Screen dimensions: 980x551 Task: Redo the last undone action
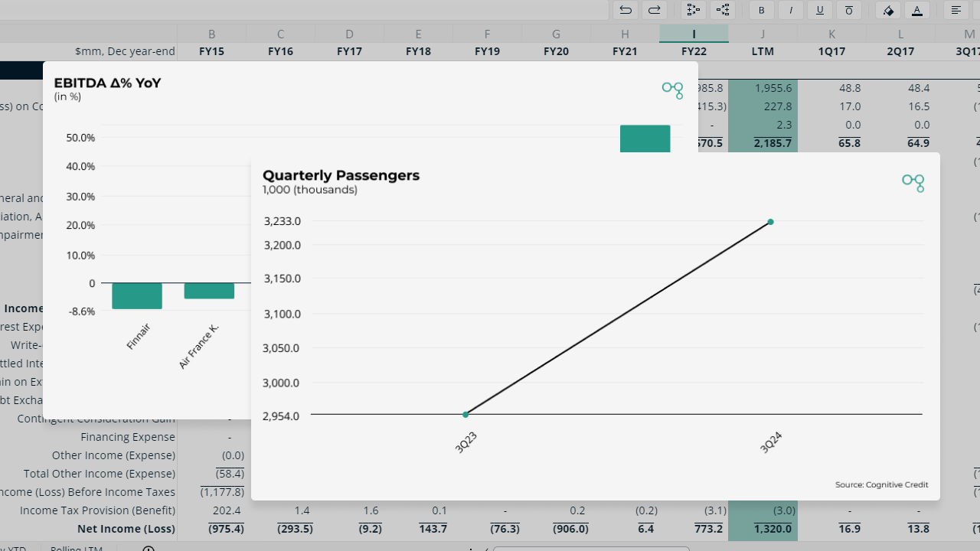pos(655,10)
